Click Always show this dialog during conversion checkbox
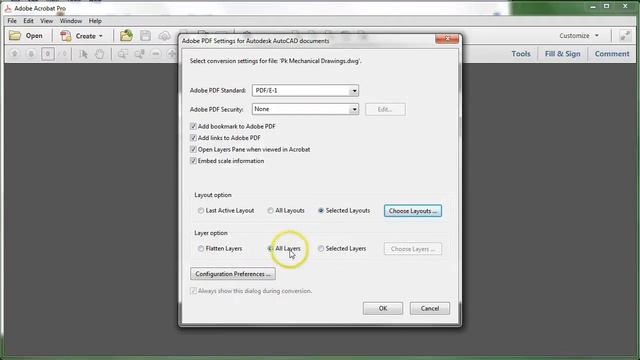The image size is (640, 360). (x=193, y=291)
